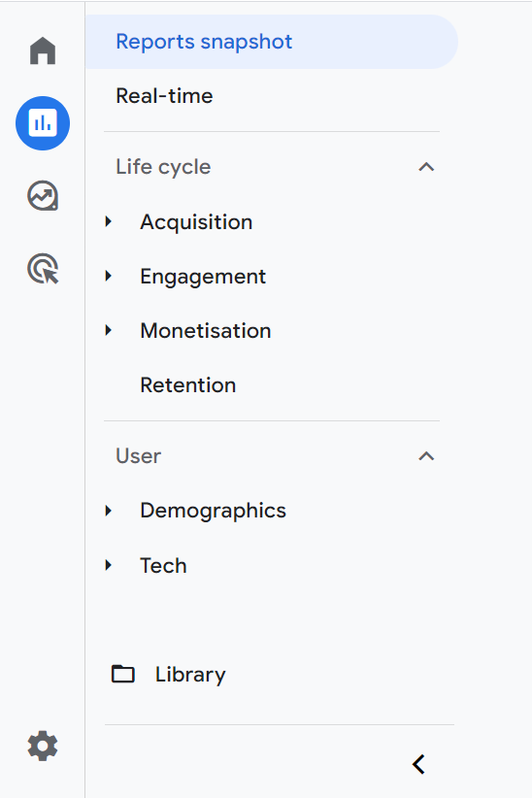532x798 pixels.
Task: Expand the Engagement triangle arrow
Action: (108, 276)
